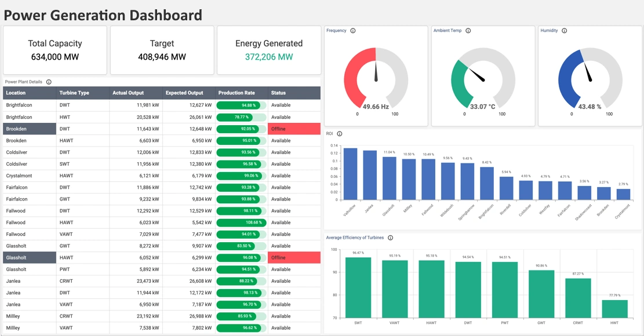Sort table by Actual Output header

(x=130, y=93)
